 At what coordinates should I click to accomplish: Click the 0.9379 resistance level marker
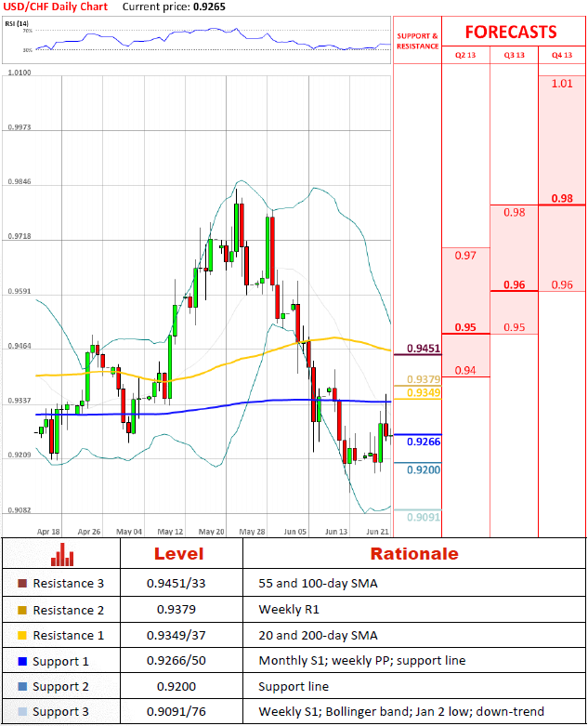point(424,379)
